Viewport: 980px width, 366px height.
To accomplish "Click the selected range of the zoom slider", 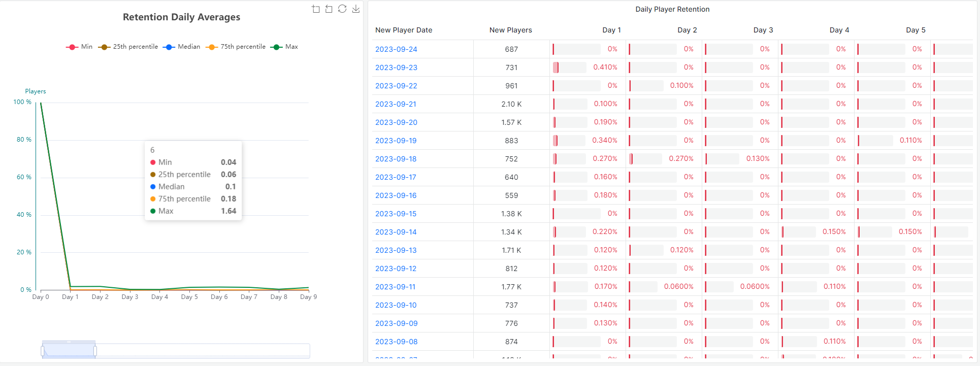I will click(x=69, y=351).
